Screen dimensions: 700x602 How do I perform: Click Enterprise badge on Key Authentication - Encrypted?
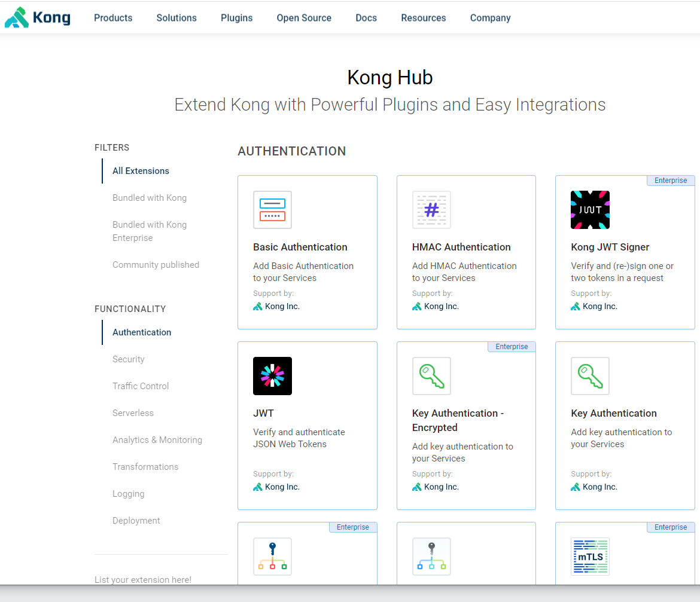[x=512, y=347]
